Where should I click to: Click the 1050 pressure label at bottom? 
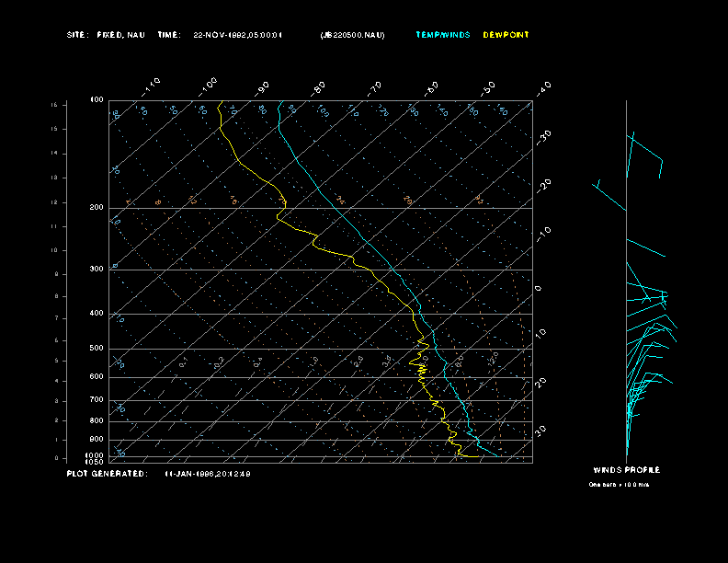(x=96, y=462)
